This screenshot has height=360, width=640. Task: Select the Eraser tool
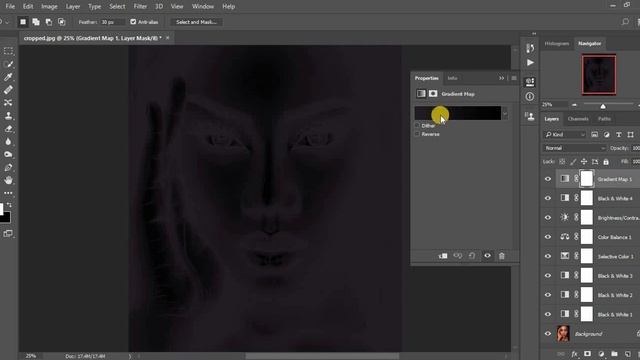(8, 129)
